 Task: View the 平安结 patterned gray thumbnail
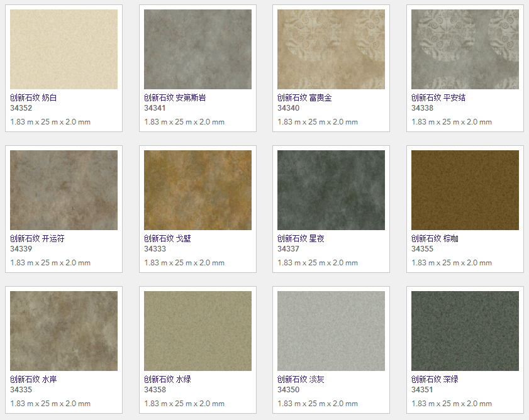[x=465, y=49]
